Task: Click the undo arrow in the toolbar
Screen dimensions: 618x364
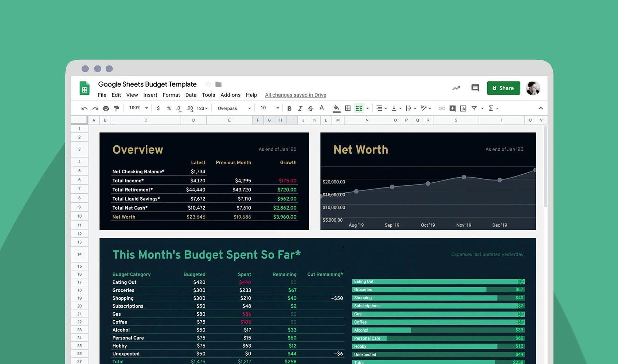Action: click(84, 108)
